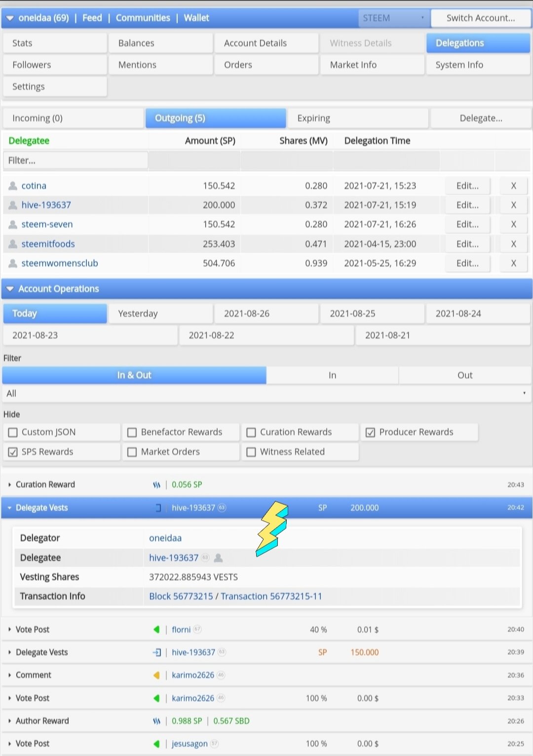Expand the florni Vote Post row
Image resolution: width=533 pixels, height=756 pixels.
click(x=9, y=630)
